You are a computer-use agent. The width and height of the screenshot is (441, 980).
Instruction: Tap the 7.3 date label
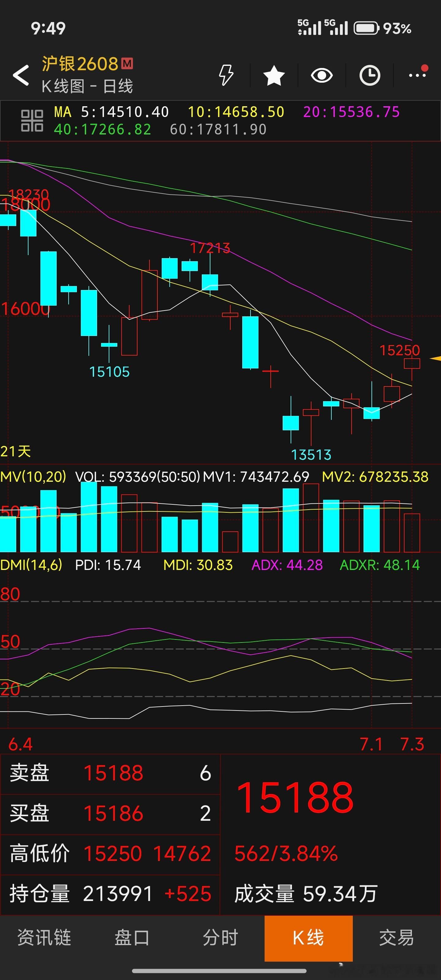click(412, 744)
